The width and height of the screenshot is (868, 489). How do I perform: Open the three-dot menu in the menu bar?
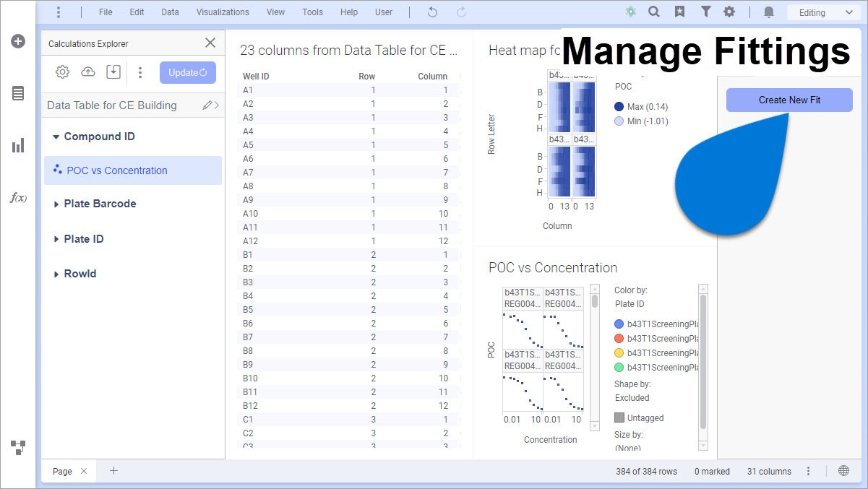coord(59,12)
